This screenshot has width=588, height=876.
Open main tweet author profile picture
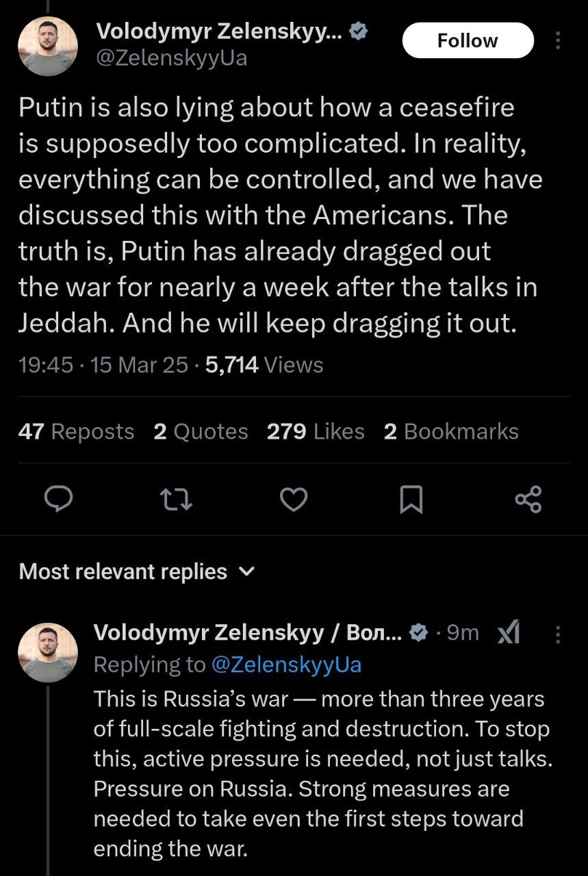47,44
